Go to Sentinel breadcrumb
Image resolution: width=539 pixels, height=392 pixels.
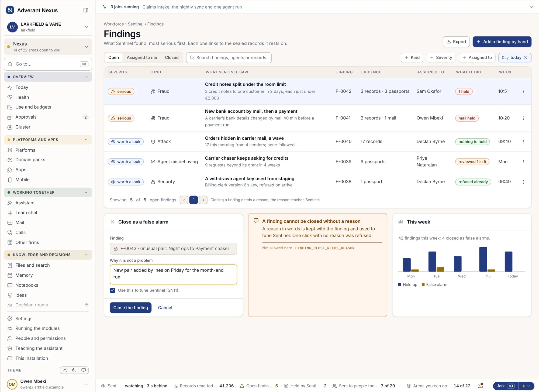[136, 24]
